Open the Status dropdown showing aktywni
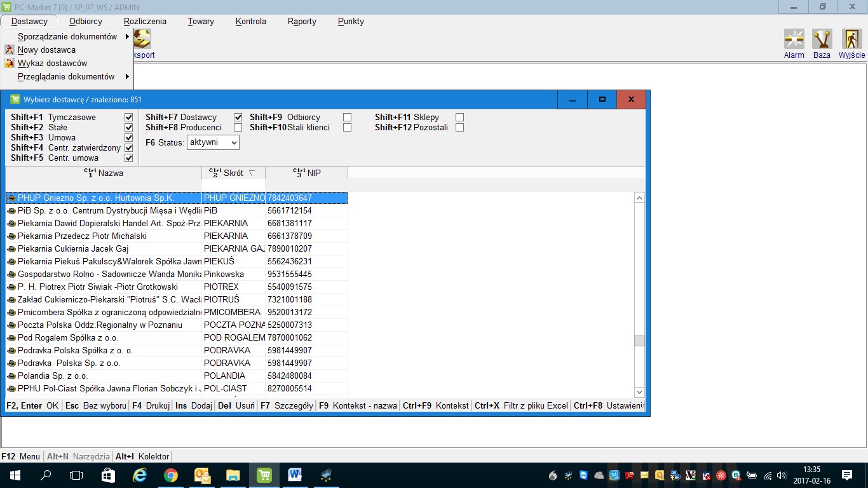868x488 pixels. coord(213,142)
